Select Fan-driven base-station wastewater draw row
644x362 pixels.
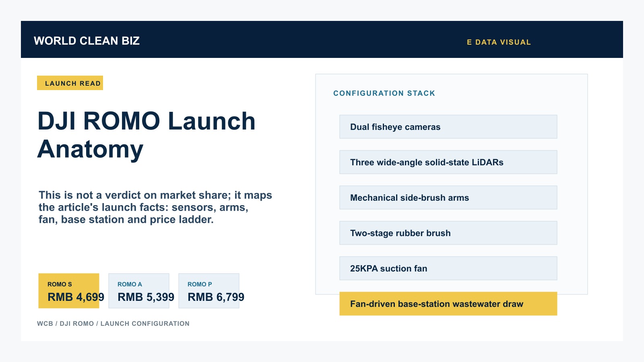click(x=448, y=304)
